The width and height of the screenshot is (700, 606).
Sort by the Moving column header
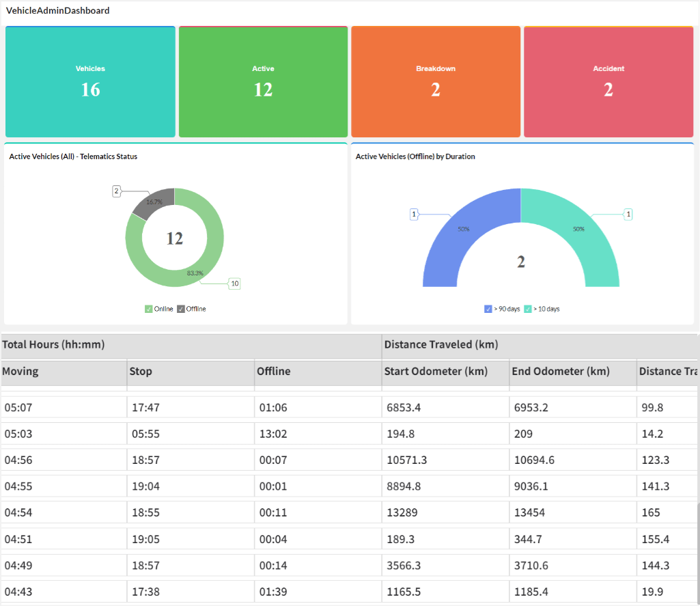pyautogui.click(x=64, y=372)
